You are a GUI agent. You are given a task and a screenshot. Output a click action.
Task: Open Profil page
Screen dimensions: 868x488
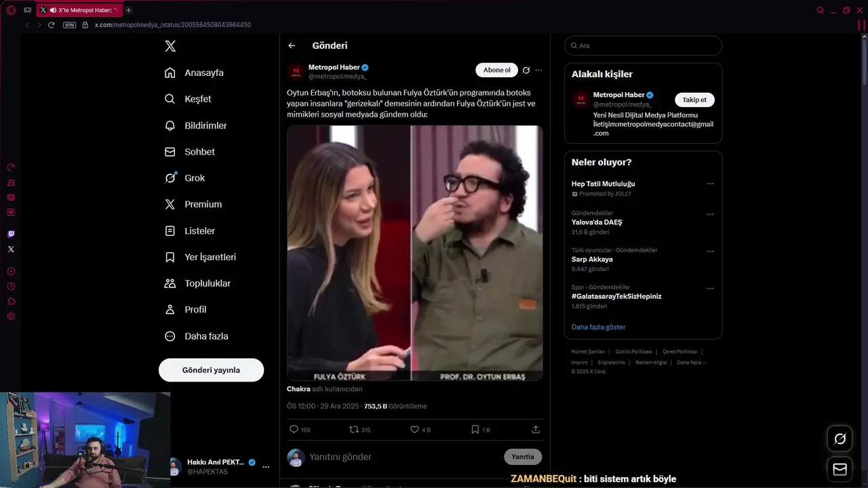click(186, 310)
